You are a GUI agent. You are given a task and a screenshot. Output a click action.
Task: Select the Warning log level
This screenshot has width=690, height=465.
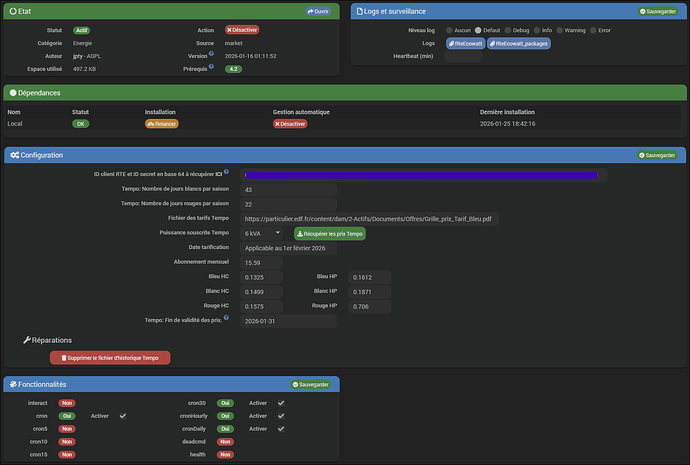(560, 30)
